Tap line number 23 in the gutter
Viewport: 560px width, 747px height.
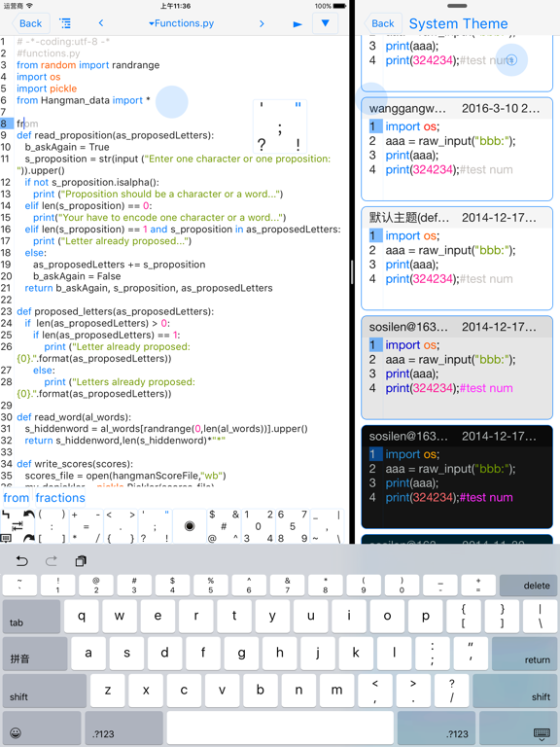(x=6, y=311)
